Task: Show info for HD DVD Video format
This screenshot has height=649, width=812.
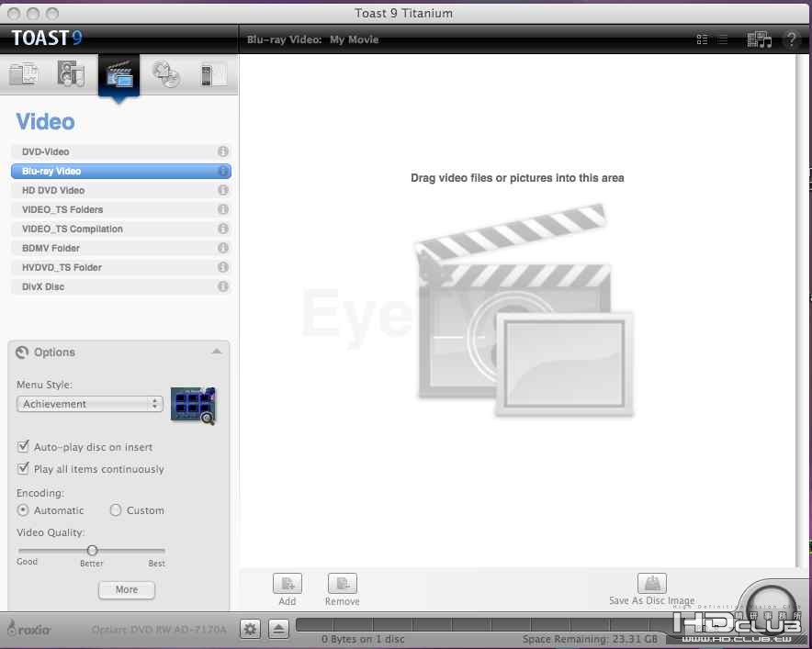Action: (223, 190)
